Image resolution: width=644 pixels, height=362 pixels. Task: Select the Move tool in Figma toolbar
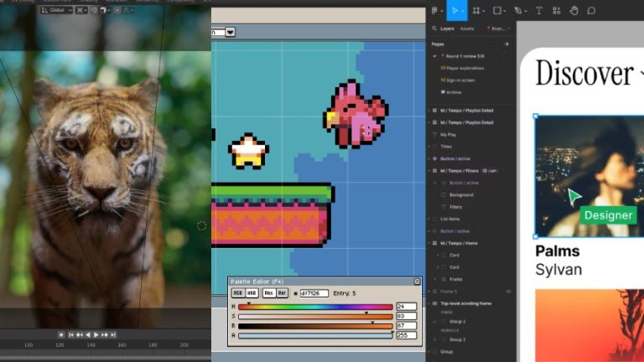click(x=454, y=11)
